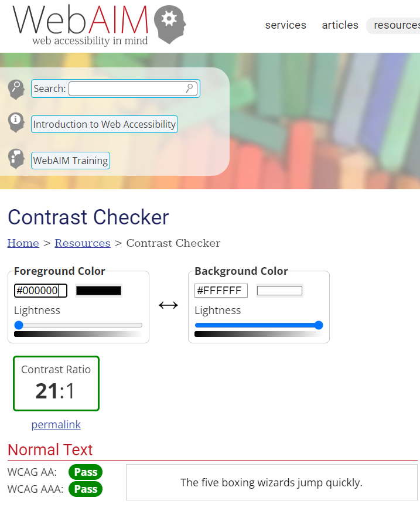Screen dimensions: 420x508
Task: Focus the background hex field #FFFFFF
Action: (221, 291)
